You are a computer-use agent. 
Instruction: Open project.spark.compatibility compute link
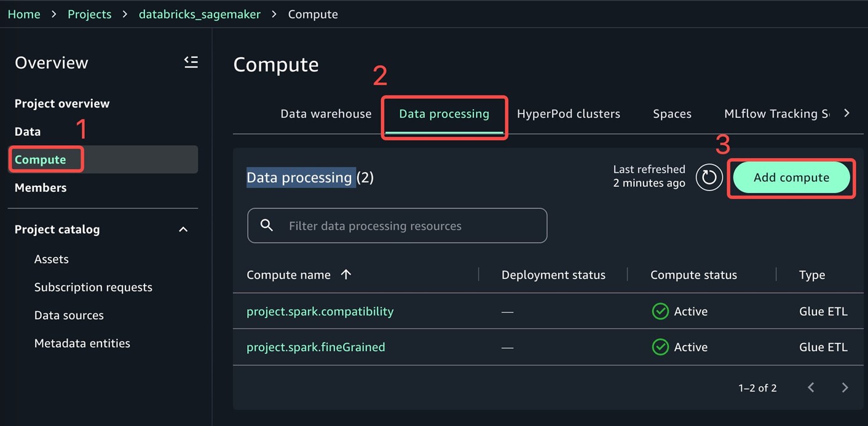point(320,312)
